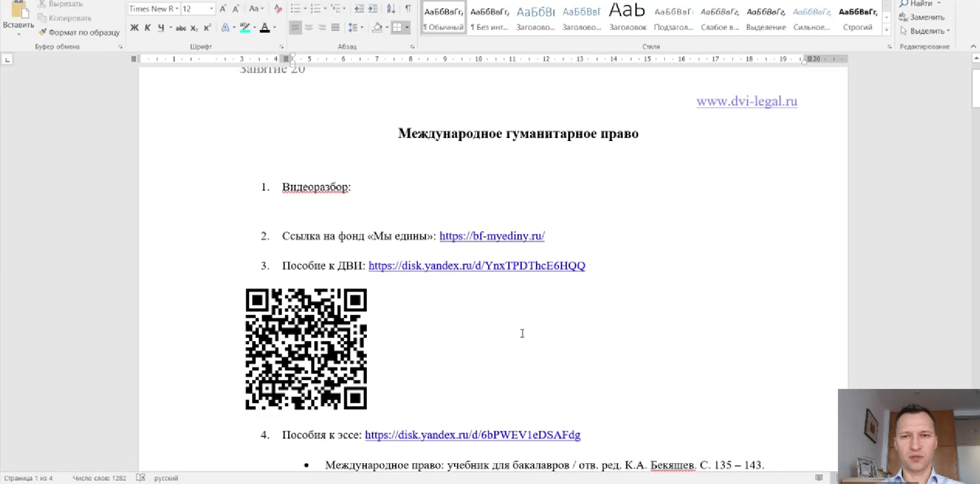Select the Format Painter (Формат по образцу) icon
Image resolution: width=980 pixels, height=484 pixels.
click(x=43, y=32)
